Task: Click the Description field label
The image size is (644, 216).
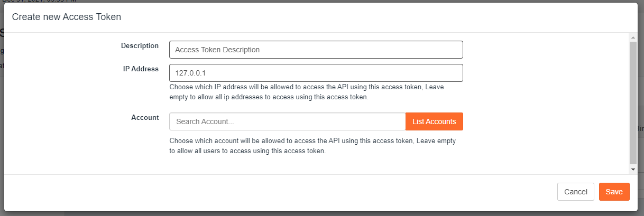Action: coord(140,45)
